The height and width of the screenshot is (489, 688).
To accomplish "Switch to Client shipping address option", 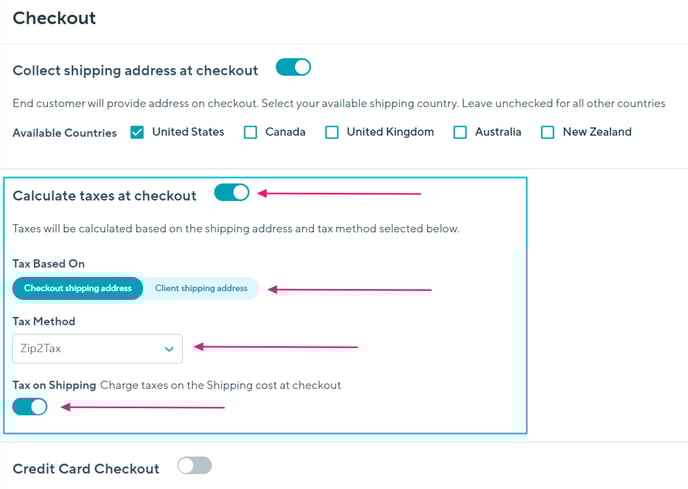I will click(201, 288).
